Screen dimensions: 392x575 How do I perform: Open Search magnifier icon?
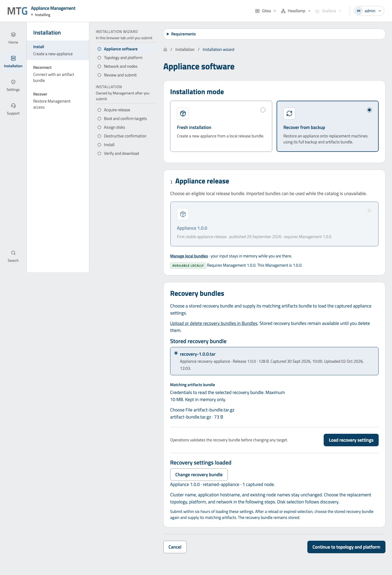point(13,253)
